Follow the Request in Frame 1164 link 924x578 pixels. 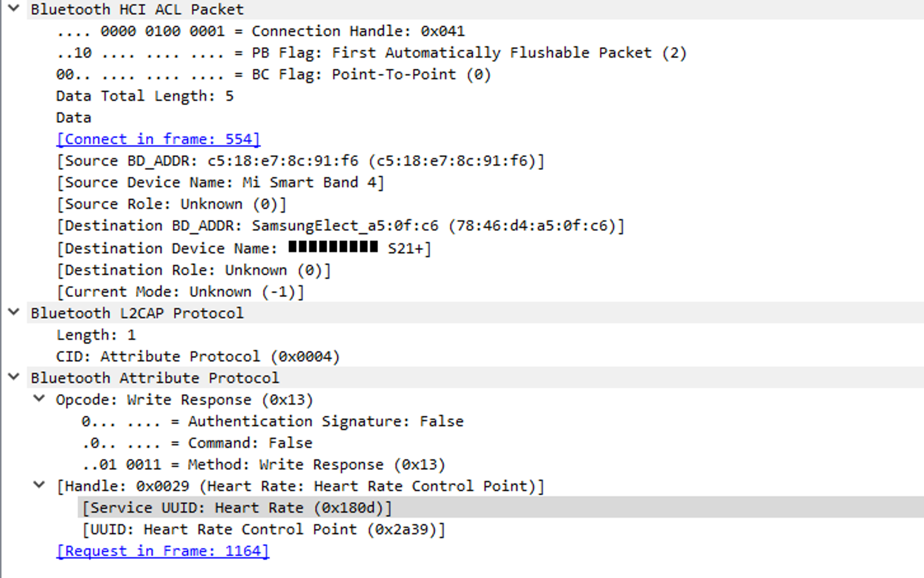[162, 551]
